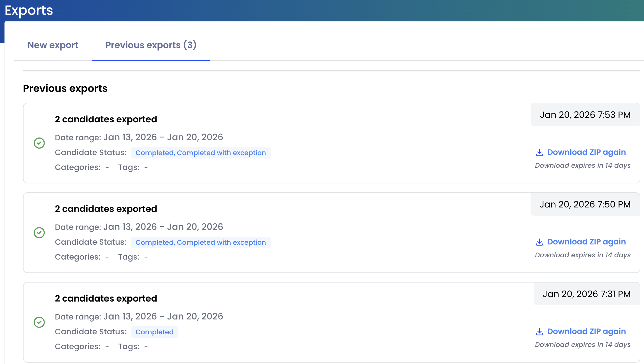The width and height of the screenshot is (644, 364).
Task: Click status badge in second export card
Action: [201, 242]
